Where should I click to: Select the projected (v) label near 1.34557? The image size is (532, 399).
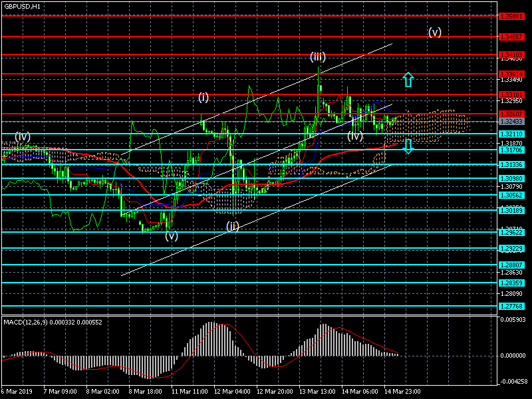(435, 32)
